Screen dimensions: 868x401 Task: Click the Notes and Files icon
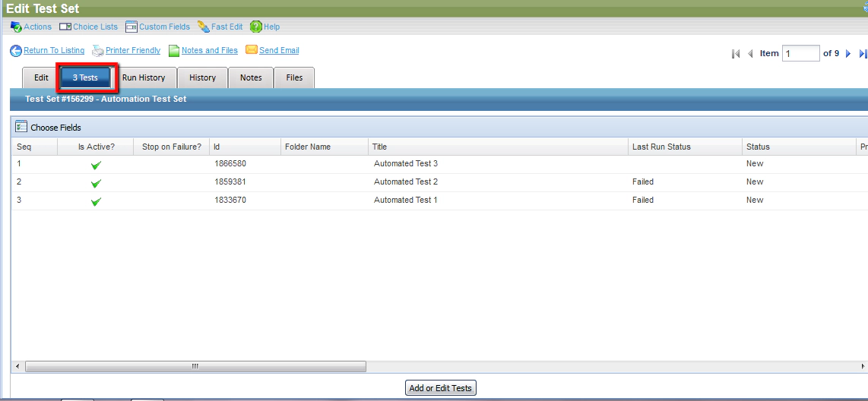[174, 51]
